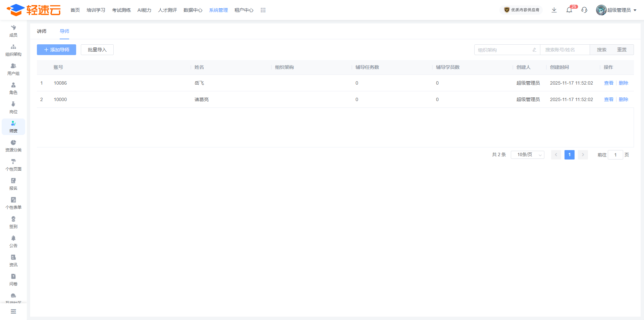
Task: Click the download icon in header
Action: (x=554, y=10)
